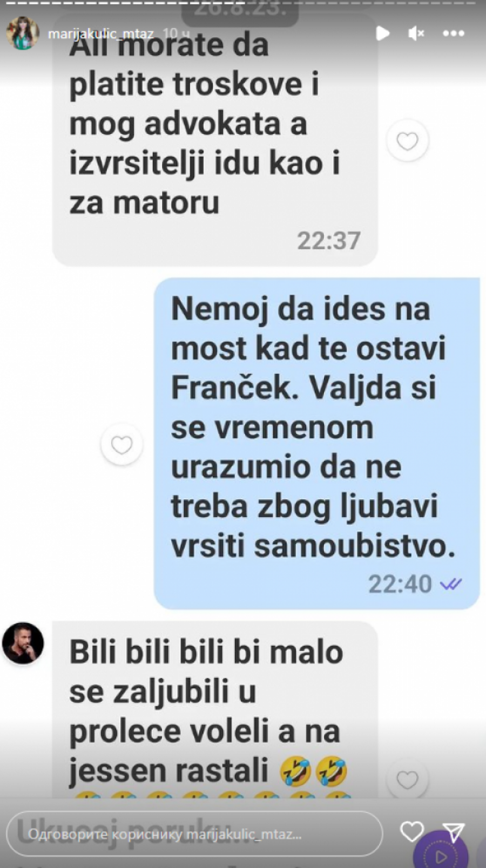Like the message sent at 22:37
The image size is (486, 868).
[x=408, y=141]
